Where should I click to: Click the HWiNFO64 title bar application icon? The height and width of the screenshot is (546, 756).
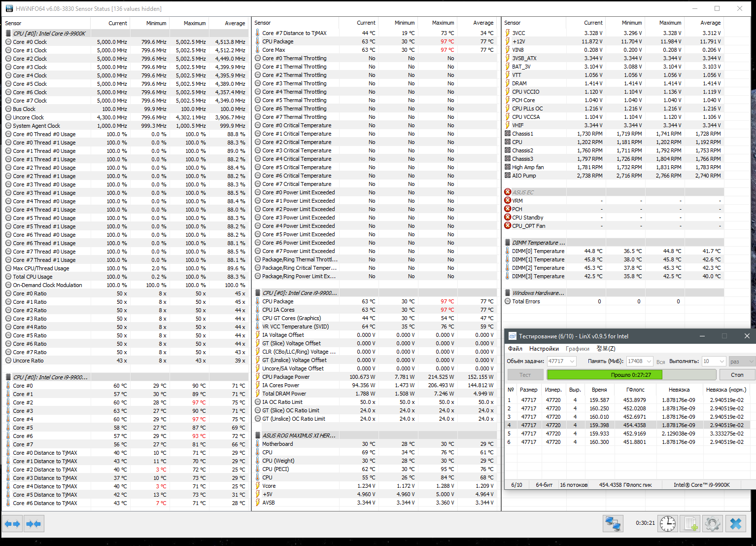(9, 9)
